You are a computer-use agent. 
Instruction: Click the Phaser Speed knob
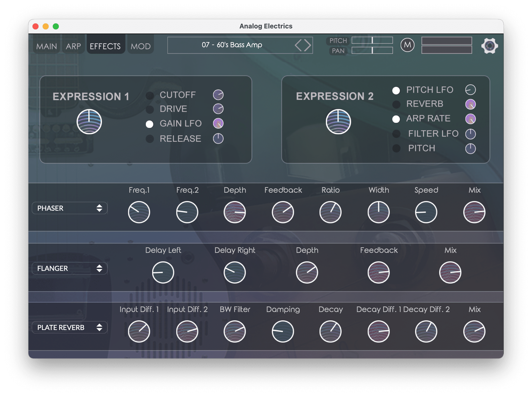pos(426,212)
